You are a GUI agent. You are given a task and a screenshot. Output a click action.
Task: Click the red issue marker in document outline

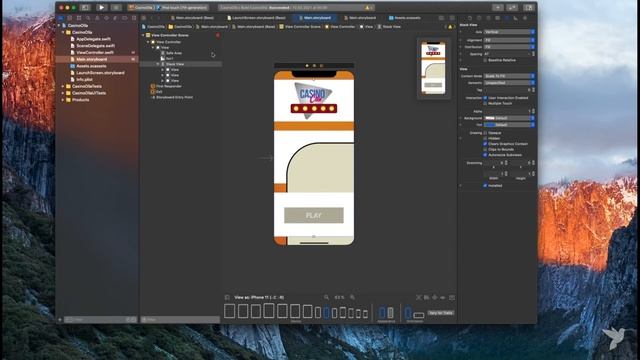[x=218, y=36]
